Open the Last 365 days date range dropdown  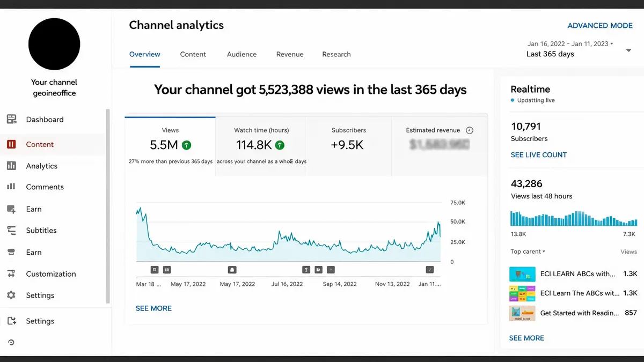(x=628, y=50)
